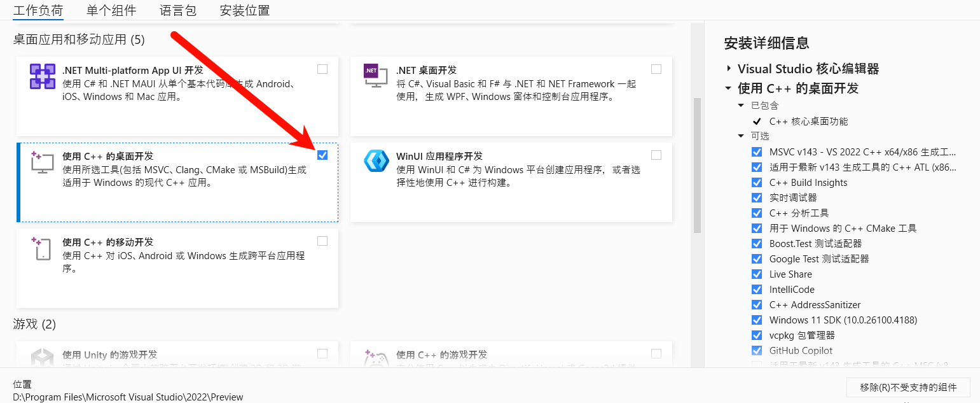Expand Visual Studio 核心编辑器 section
The image size is (980, 403).
click(x=728, y=69)
